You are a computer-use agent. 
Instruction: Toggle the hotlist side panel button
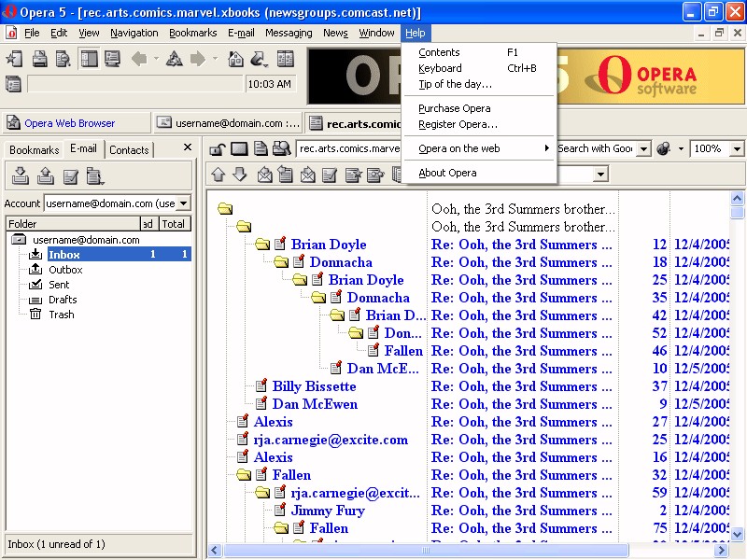click(x=89, y=59)
